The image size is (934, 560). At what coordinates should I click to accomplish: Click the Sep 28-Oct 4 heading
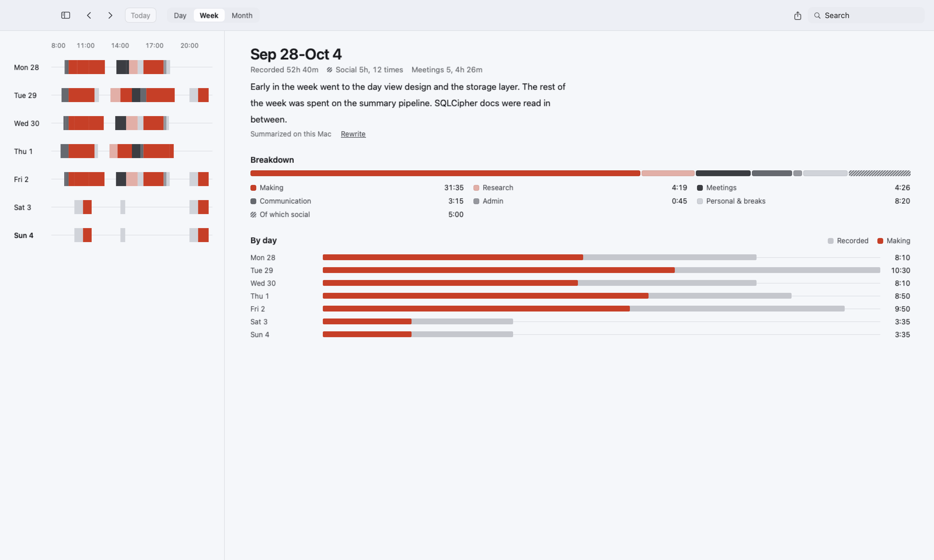tap(296, 54)
